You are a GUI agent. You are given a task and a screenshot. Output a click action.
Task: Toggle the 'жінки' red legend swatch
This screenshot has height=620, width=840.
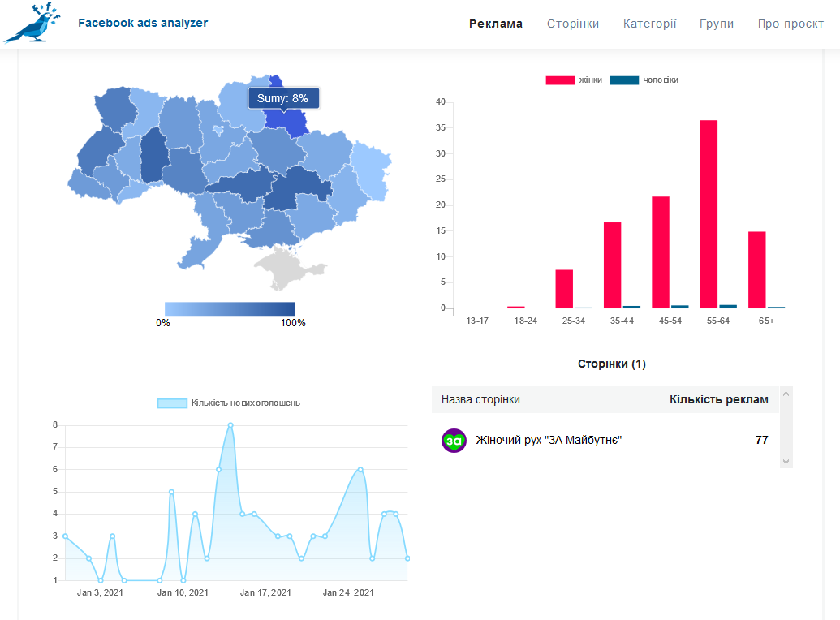560,80
